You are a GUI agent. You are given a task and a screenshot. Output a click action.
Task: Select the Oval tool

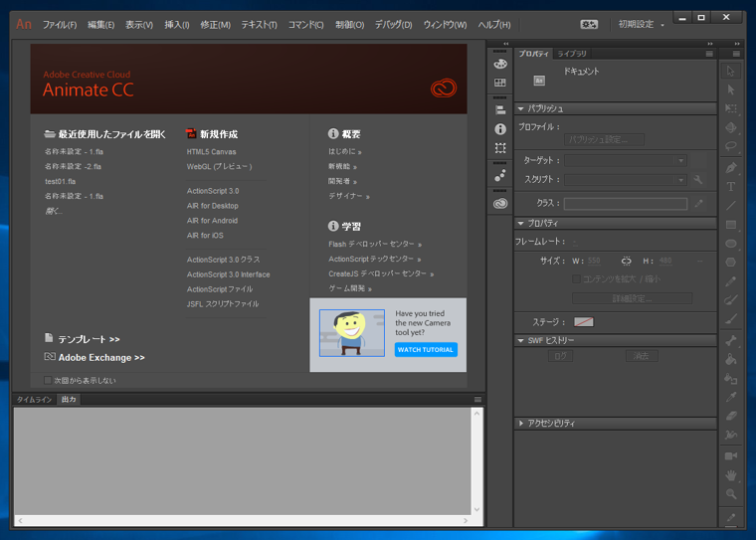click(731, 244)
